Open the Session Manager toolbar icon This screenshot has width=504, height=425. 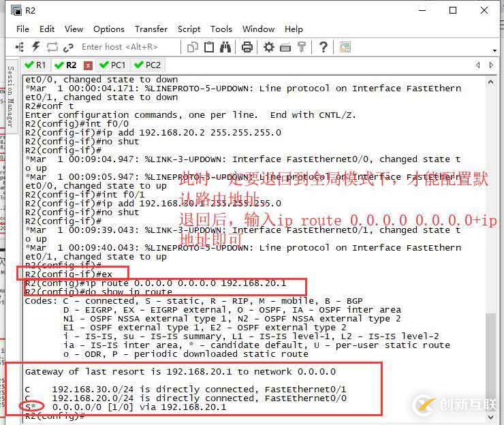click(x=20, y=47)
